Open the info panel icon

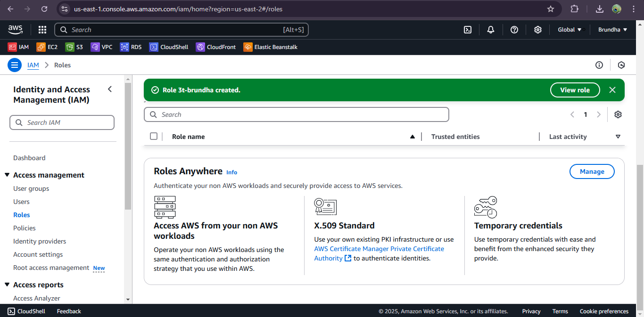[599, 65]
